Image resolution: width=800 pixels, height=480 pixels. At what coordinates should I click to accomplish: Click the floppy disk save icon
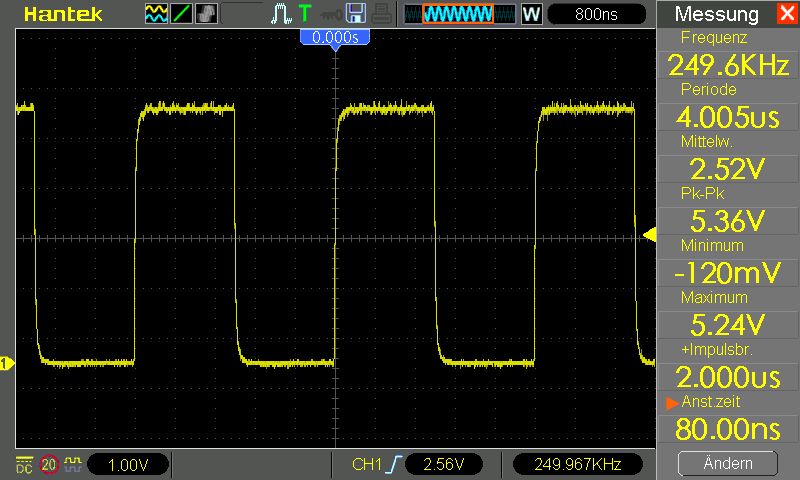tap(356, 14)
